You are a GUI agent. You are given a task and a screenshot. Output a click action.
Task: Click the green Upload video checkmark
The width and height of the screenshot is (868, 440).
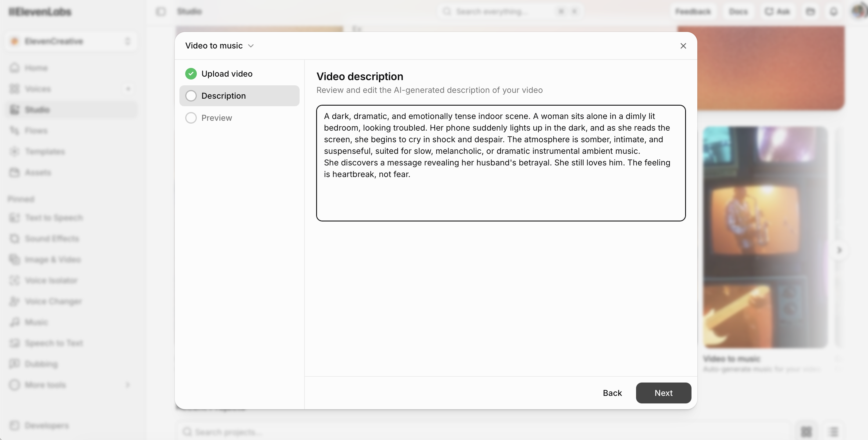191,74
